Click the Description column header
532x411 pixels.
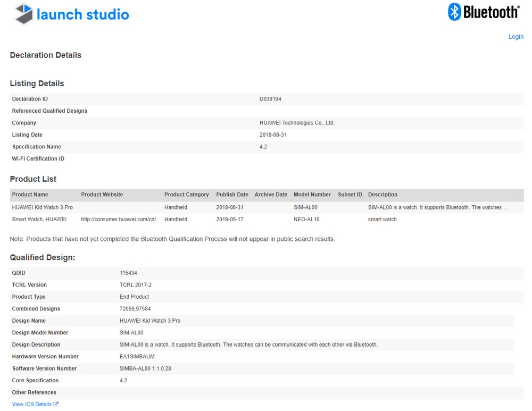click(x=383, y=195)
